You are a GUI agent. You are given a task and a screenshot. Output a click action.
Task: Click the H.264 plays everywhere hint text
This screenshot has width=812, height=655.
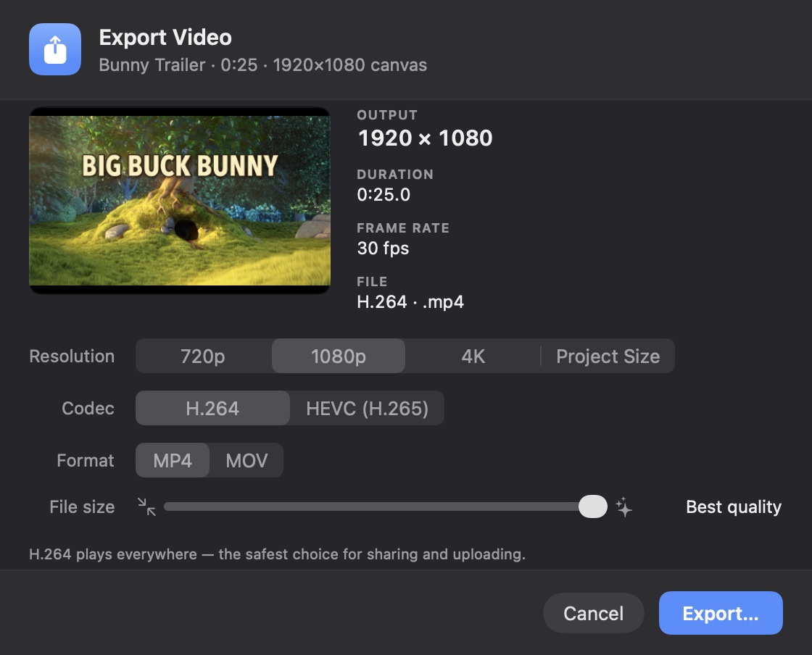coord(277,554)
